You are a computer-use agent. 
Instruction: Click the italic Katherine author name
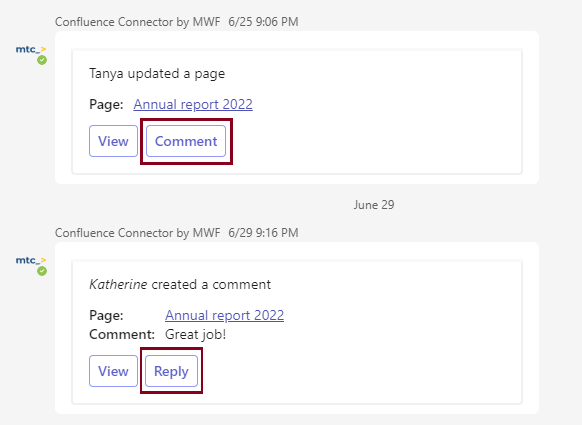tap(118, 285)
